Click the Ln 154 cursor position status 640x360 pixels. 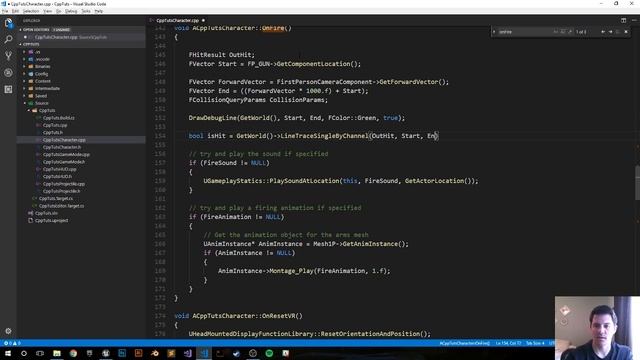click(x=508, y=343)
